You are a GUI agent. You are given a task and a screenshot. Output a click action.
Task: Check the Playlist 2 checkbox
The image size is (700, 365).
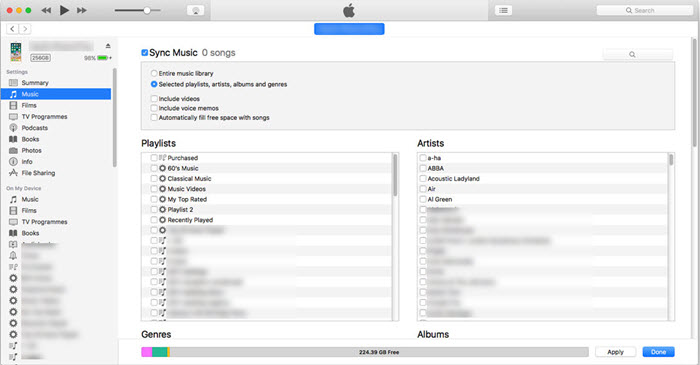154,209
